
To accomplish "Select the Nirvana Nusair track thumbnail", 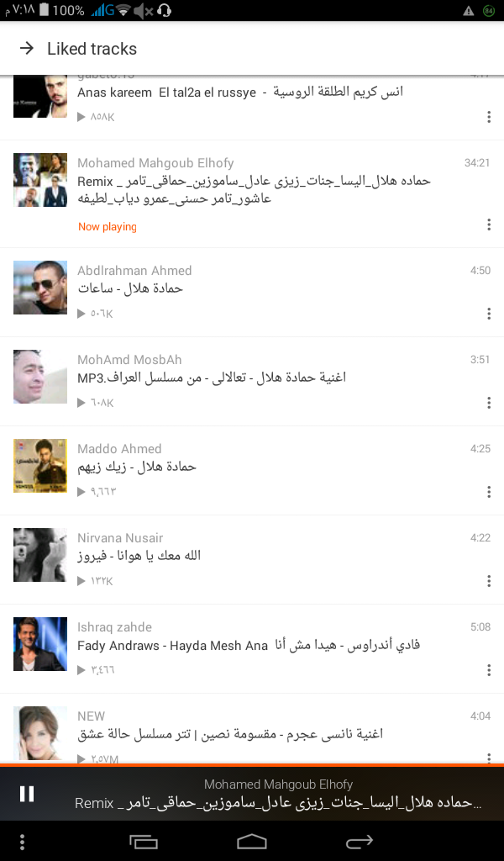I will 40,555.
